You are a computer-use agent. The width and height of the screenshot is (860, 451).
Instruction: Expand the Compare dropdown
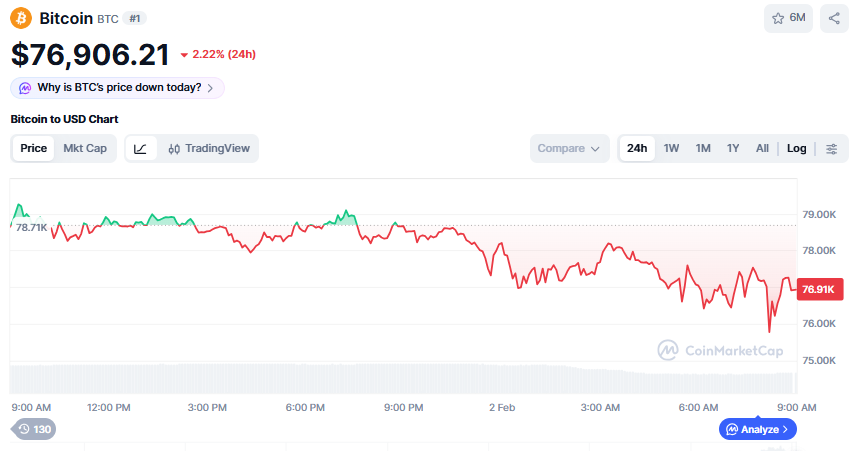click(569, 148)
